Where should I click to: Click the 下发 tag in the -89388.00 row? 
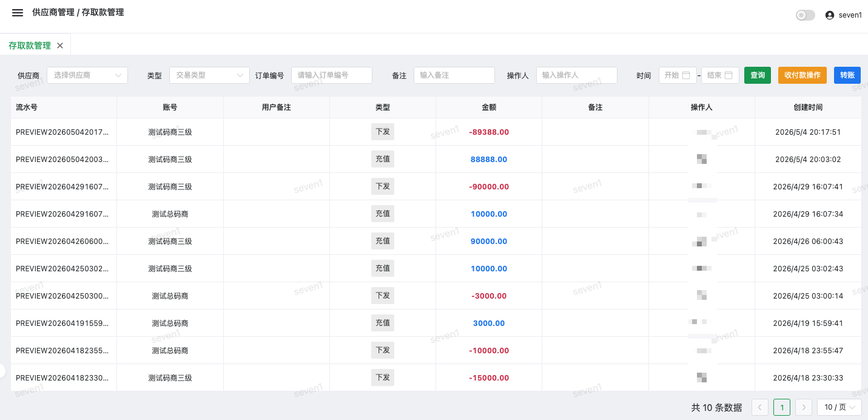click(383, 132)
